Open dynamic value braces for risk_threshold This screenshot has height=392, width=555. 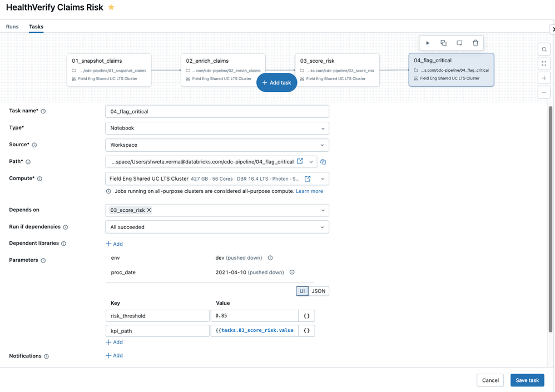click(x=306, y=315)
